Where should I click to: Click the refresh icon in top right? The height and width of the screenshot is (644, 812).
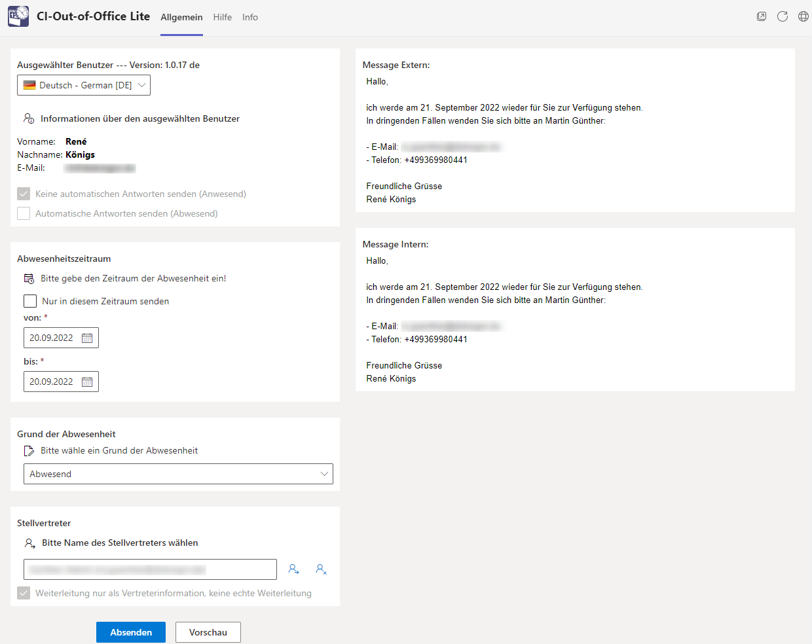[x=783, y=16]
